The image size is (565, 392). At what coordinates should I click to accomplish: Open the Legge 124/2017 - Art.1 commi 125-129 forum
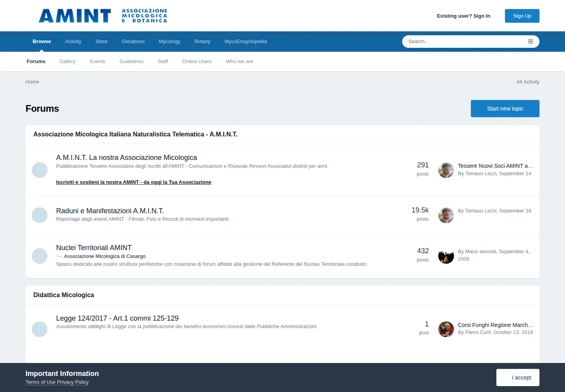(x=117, y=318)
